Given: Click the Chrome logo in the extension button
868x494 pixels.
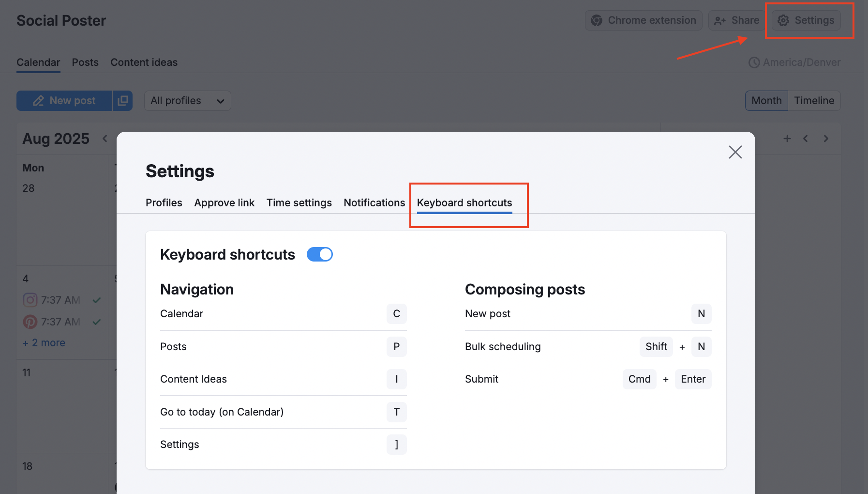Looking at the screenshot, I should (x=597, y=20).
